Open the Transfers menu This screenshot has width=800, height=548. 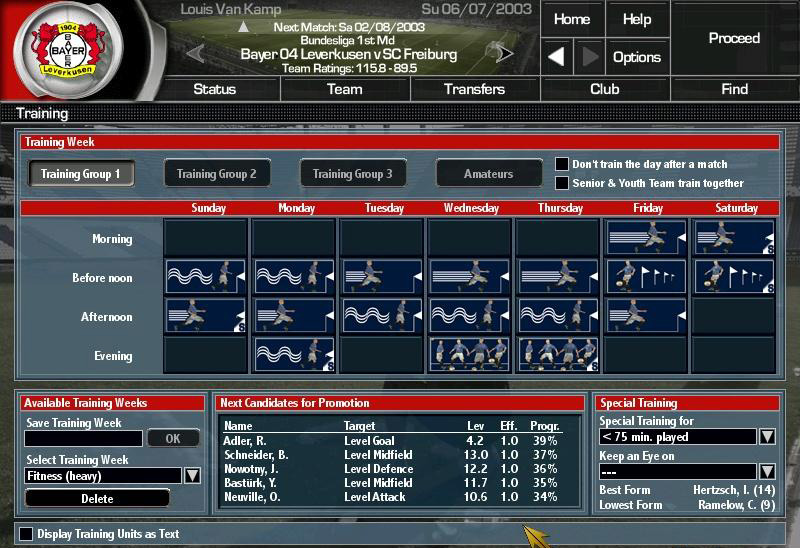[x=474, y=89]
